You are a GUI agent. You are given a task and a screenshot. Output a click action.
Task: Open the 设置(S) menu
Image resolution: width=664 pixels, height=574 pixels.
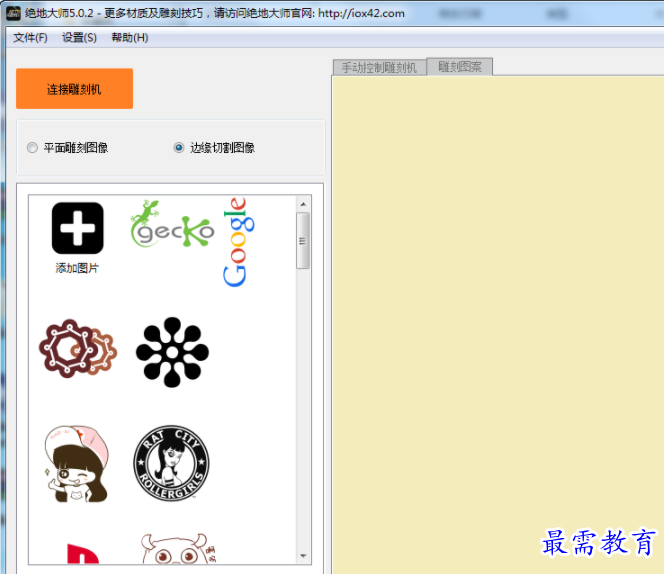(x=79, y=38)
